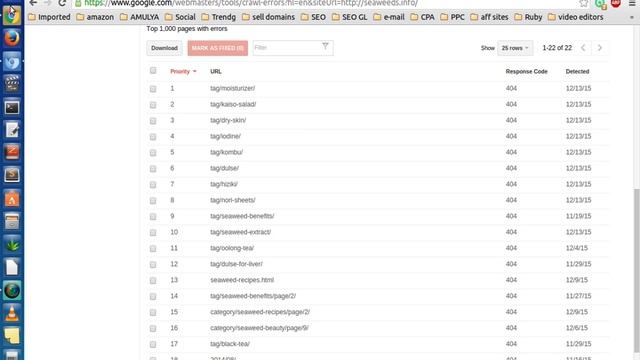Open the tag/seaweed-extract/ URL link
Screen dimensions: 640x360
click(240, 232)
